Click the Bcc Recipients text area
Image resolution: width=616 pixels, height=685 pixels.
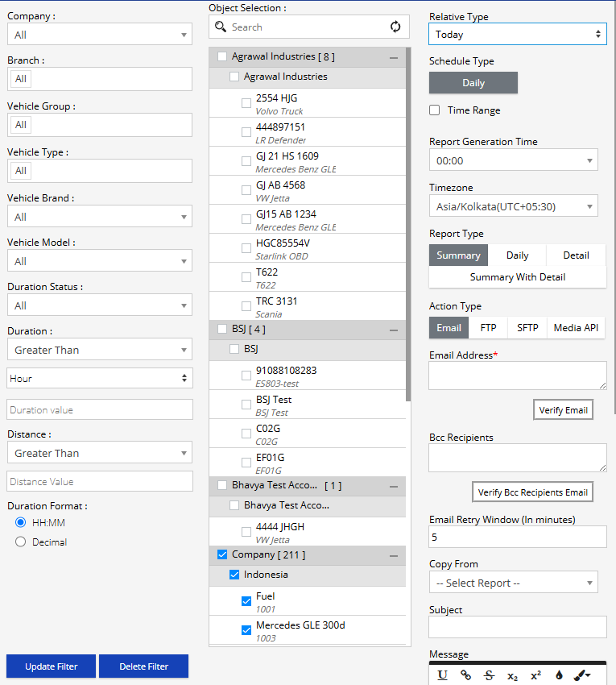click(x=518, y=458)
